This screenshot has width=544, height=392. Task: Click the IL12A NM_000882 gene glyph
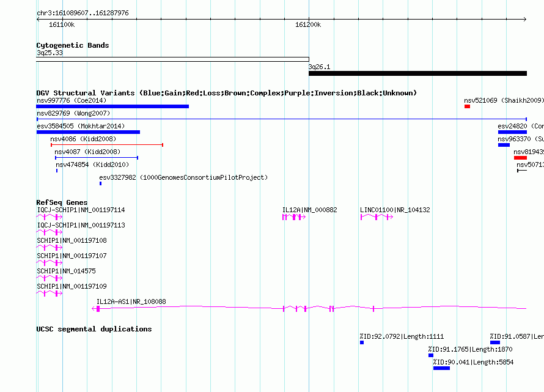pyautogui.click(x=294, y=217)
